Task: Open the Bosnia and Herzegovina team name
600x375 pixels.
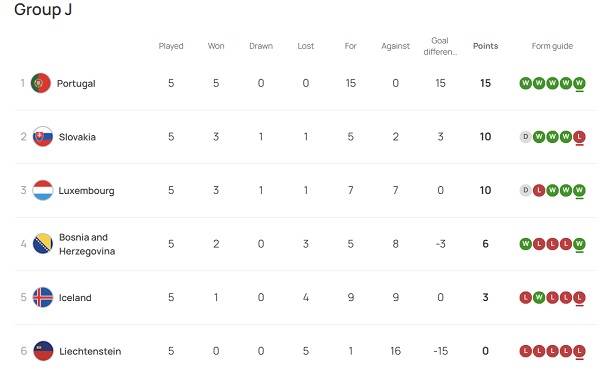Action: (87, 244)
